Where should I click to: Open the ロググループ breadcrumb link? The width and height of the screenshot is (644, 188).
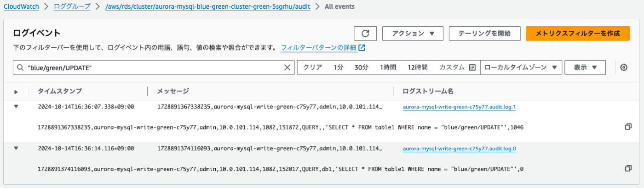[72, 7]
